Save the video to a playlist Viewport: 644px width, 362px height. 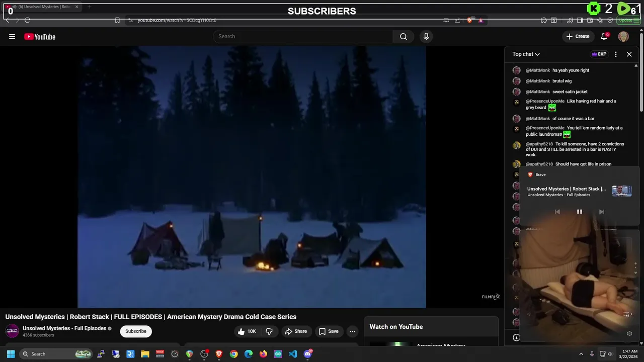(x=329, y=331)
